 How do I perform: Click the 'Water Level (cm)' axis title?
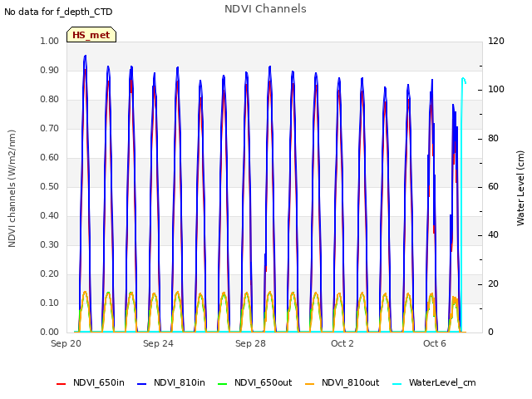click(520, 189)
